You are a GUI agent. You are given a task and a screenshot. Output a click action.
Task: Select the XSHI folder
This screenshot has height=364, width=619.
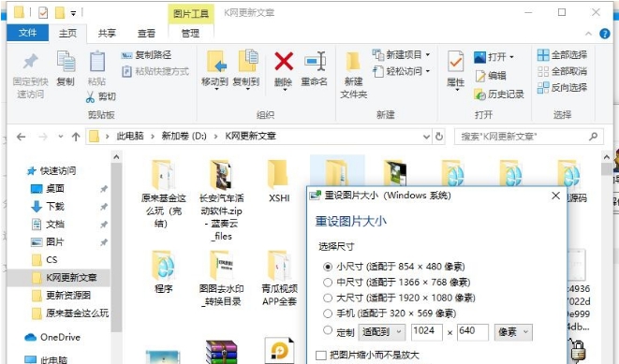(279, 181)
